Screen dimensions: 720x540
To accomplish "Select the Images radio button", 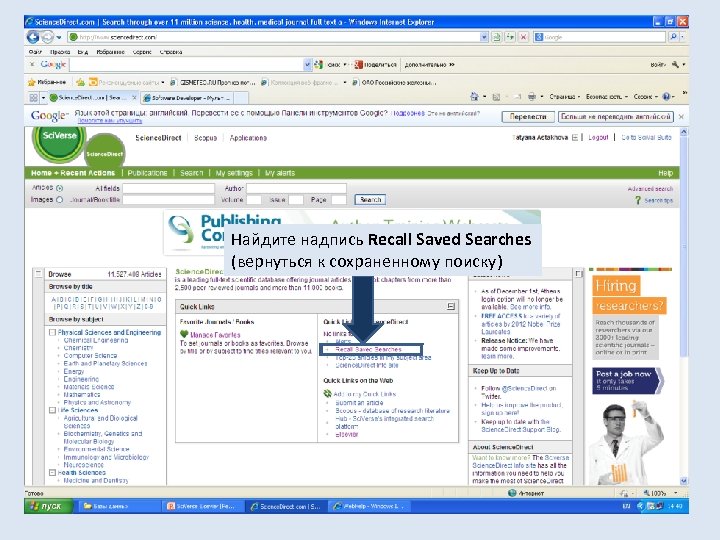I will pyautogui.click(x=59, y=200).
